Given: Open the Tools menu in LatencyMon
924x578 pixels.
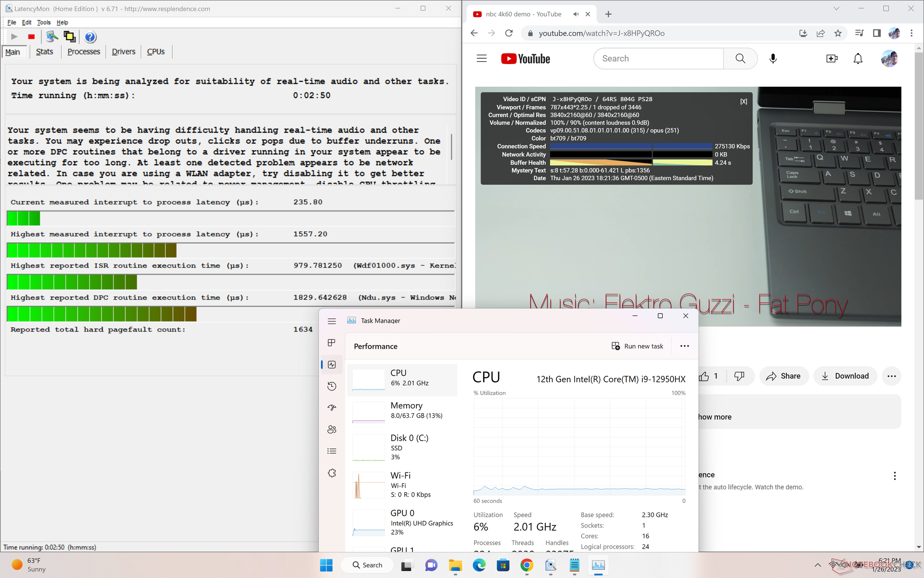Looking at the screenshot, I should click(x=43, y=23).
